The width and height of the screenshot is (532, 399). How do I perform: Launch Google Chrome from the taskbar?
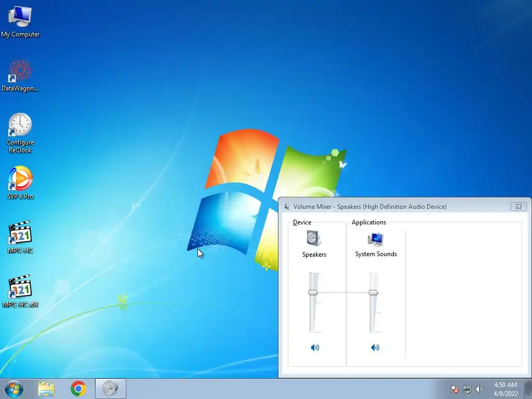tap(78, 389)
